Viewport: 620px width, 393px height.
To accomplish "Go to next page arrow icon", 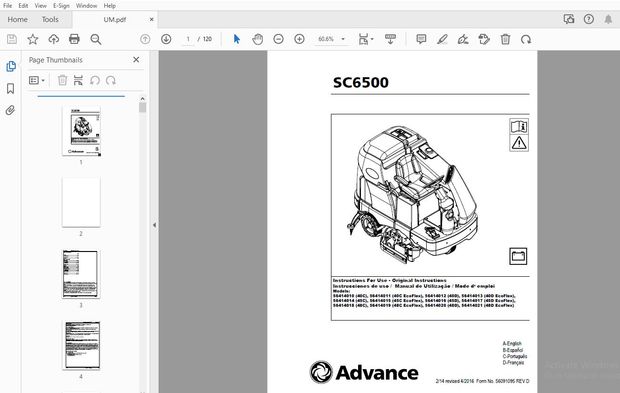I will click(166, 39).
